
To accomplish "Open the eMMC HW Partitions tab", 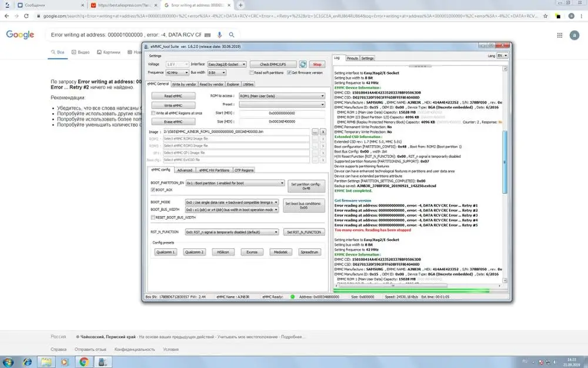I will tap(214, 170).
